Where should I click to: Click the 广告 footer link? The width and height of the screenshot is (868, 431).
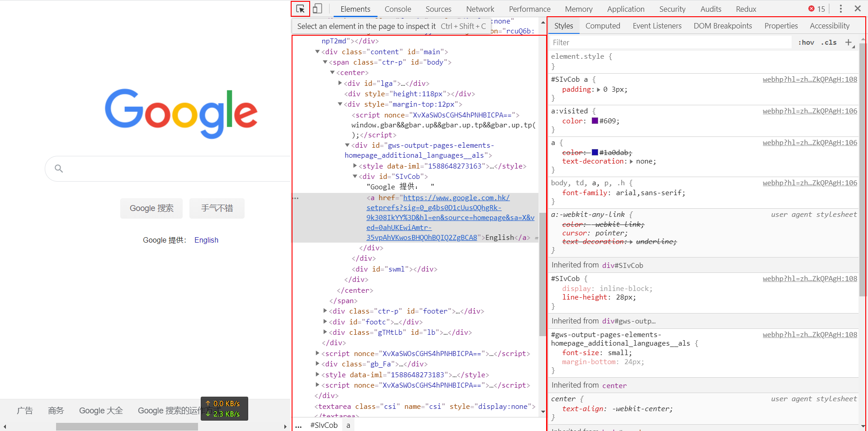coord(25,410)
